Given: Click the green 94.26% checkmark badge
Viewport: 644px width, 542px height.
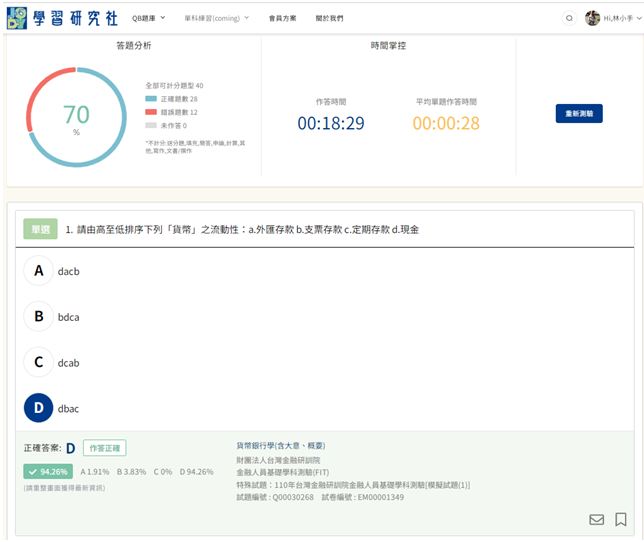Looking at the screenshot, I should (48, 471).
